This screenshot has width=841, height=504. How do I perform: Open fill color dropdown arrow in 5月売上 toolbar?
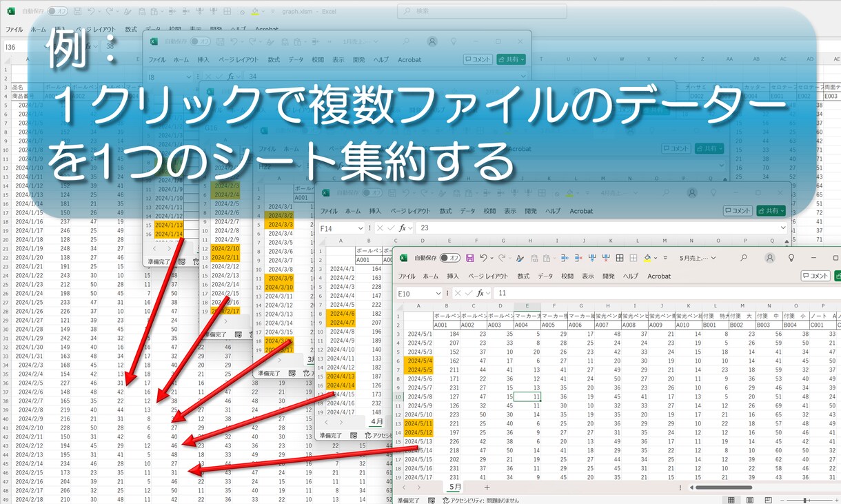pyautogui.click(x=656, y=258)
